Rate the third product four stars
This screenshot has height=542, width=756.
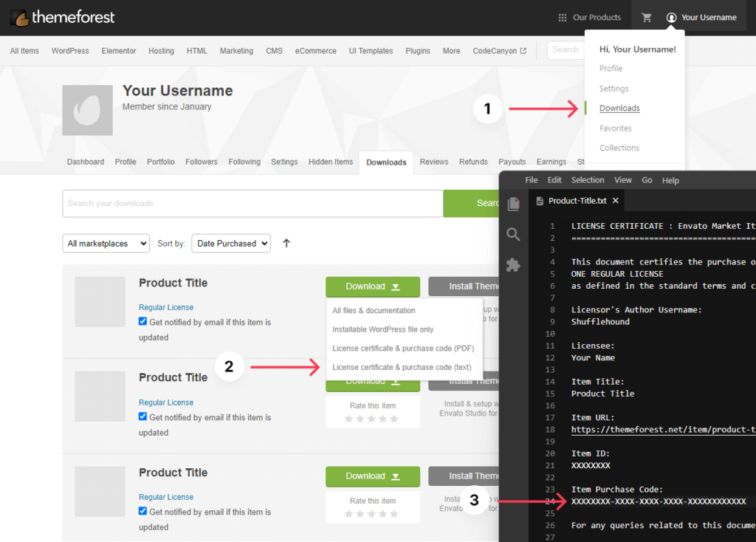tap(383, 513)
